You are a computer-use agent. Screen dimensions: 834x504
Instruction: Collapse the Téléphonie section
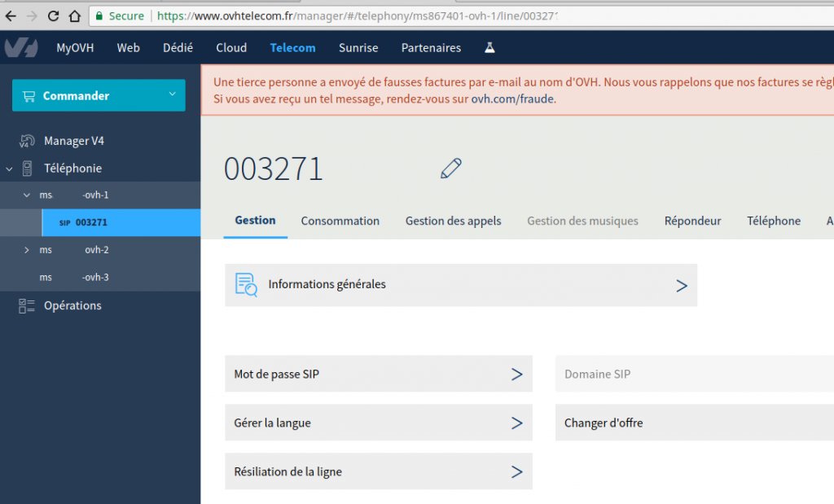tap(8, 169)
